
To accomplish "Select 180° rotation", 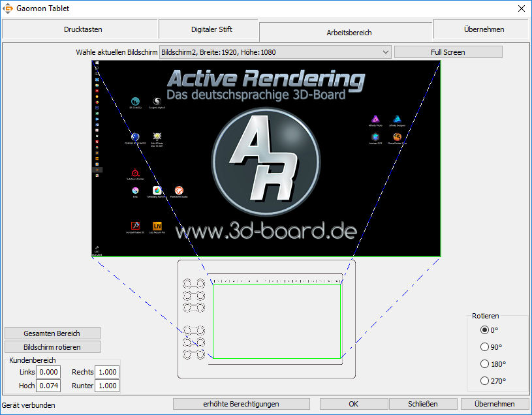I will pyautogui.click(x=484, y=364).
